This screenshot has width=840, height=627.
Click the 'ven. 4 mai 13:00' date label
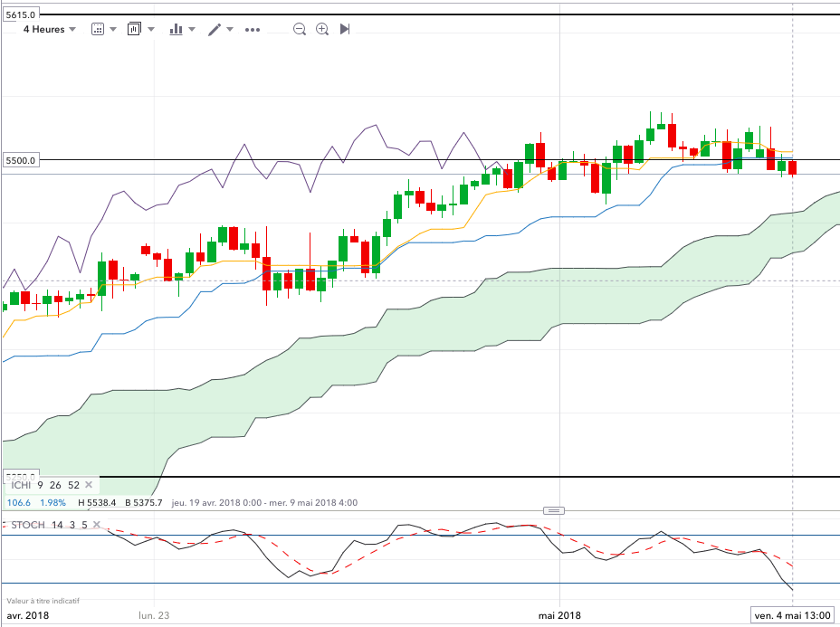tap(792, 615)
